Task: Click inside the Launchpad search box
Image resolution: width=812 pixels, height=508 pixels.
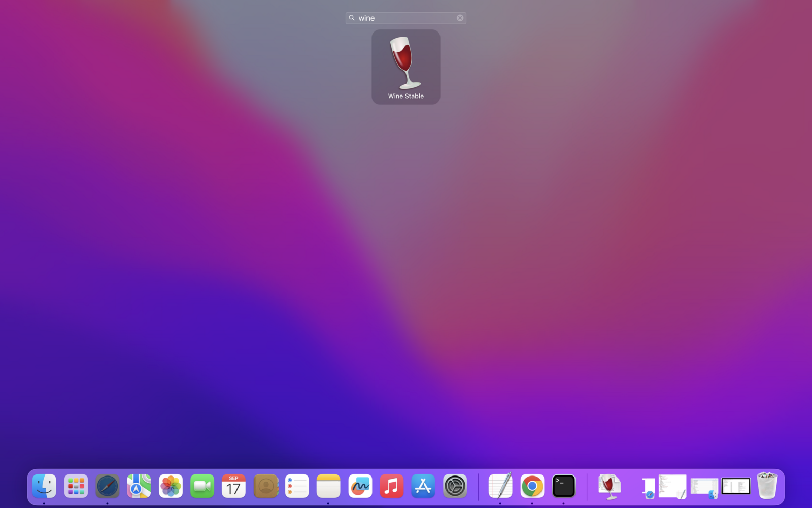Action: pyautogui.click(x=405, y=18)
